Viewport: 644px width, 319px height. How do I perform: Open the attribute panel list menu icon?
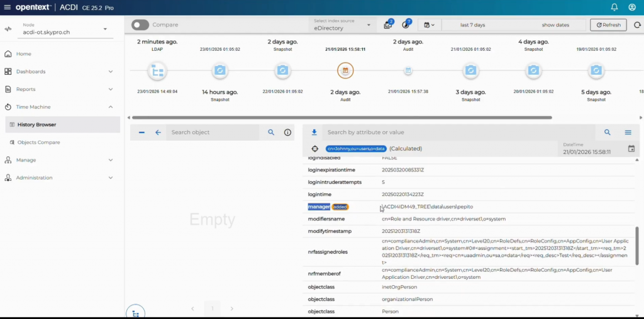click(x=628, y=132)
